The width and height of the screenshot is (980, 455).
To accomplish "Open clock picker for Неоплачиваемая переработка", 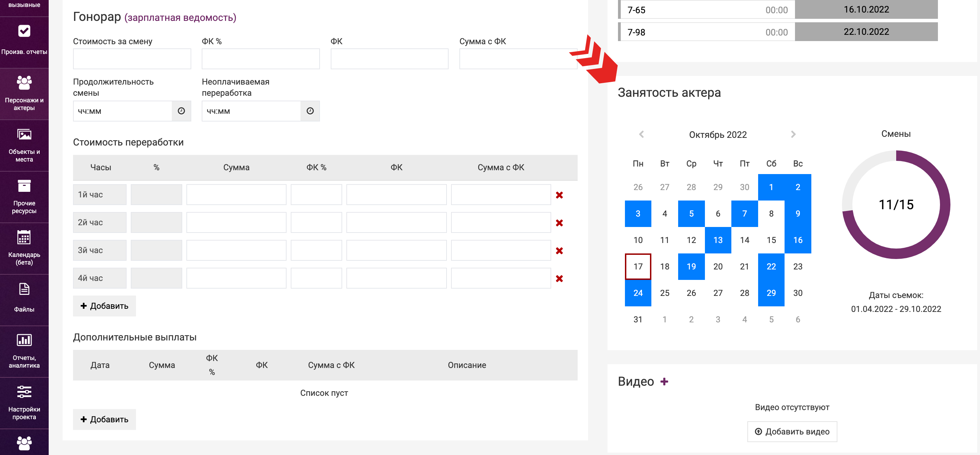I will coord(310,111).
